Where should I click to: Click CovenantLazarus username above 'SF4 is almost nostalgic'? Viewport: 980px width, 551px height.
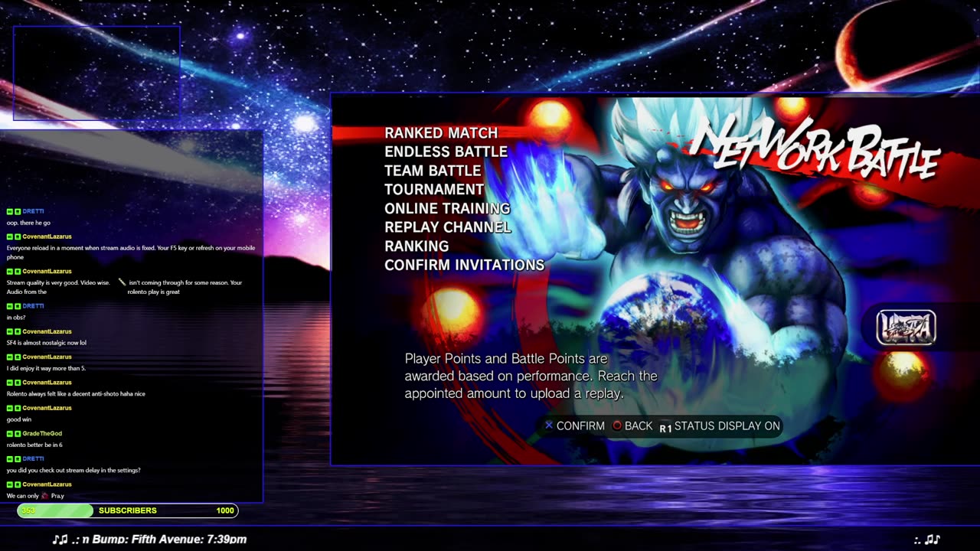pos(47,331)
